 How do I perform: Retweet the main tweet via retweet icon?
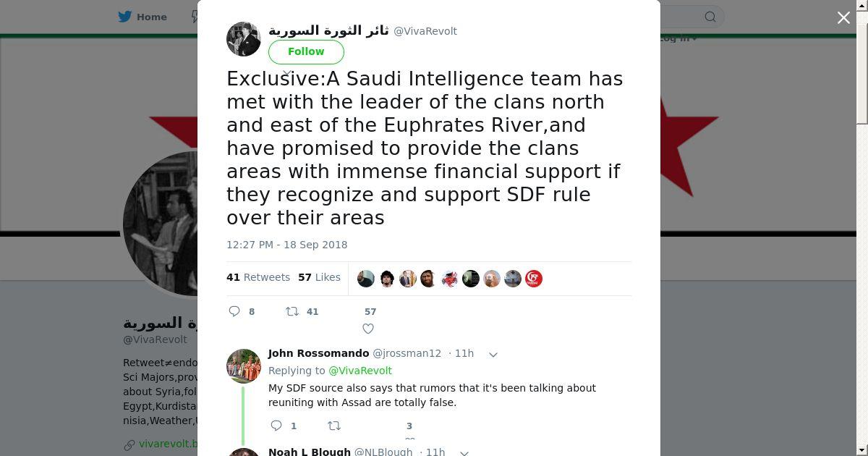coord(292,311)
